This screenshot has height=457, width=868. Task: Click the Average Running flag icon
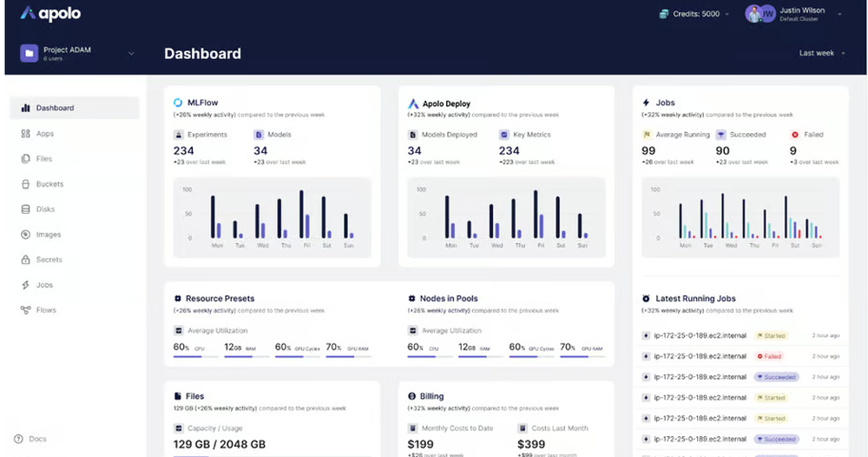(x=647, y=135)
